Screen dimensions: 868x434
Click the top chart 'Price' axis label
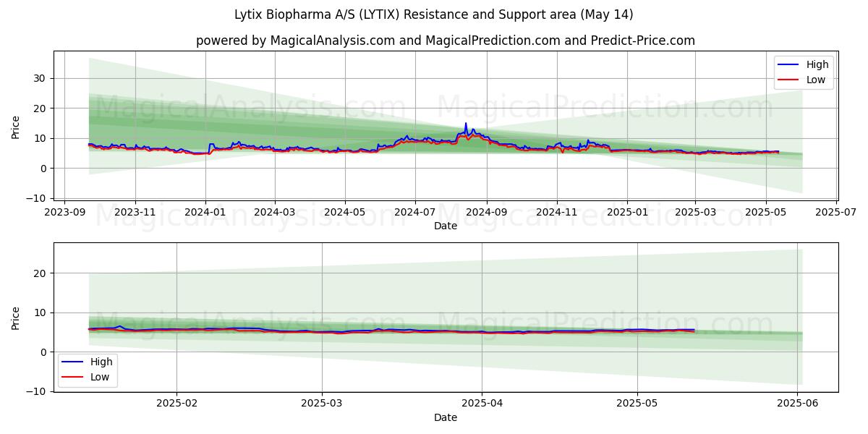tap(16, 127)
